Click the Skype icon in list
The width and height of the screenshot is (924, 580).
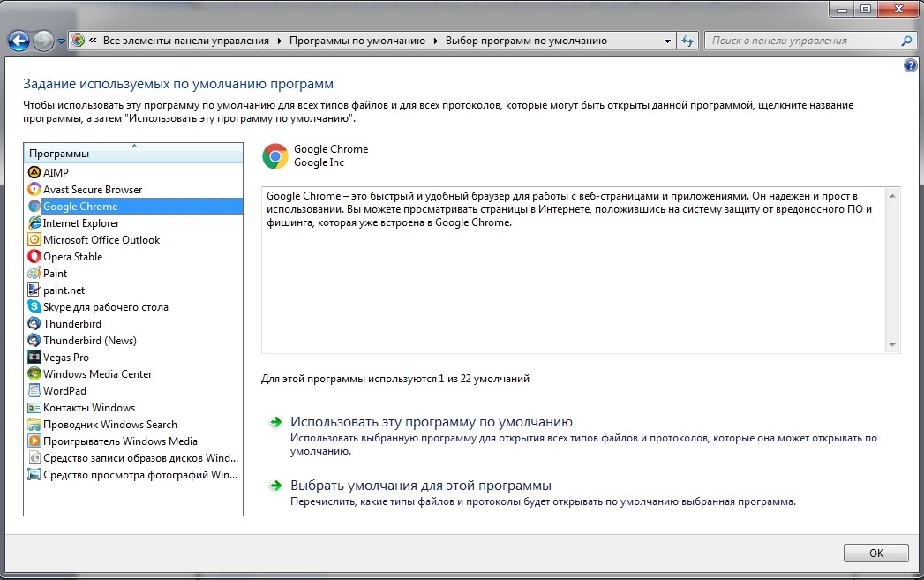(34, 306)
